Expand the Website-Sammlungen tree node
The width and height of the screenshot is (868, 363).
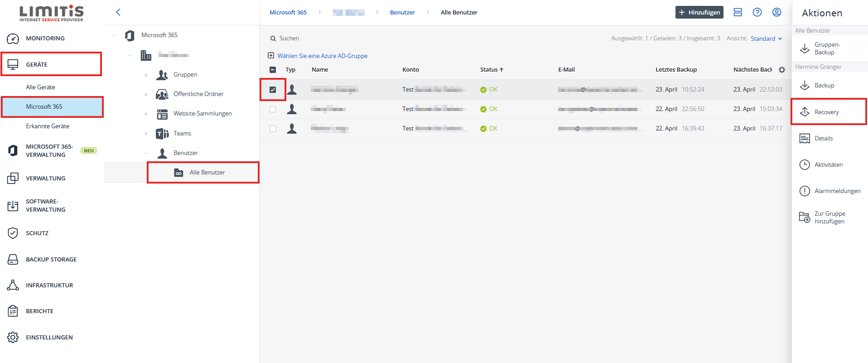146,114
